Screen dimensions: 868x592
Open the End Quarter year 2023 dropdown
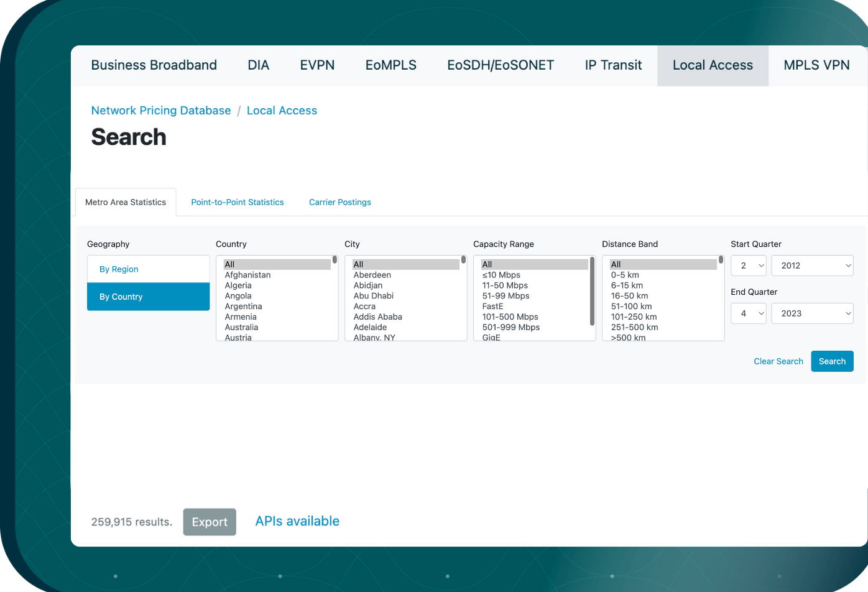(812, 313)
